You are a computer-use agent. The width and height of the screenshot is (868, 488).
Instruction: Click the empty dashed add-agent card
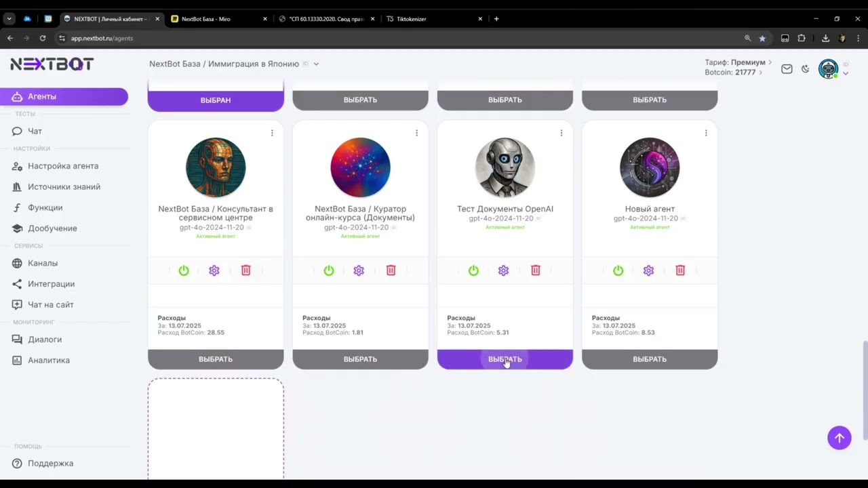click(216, 429)
